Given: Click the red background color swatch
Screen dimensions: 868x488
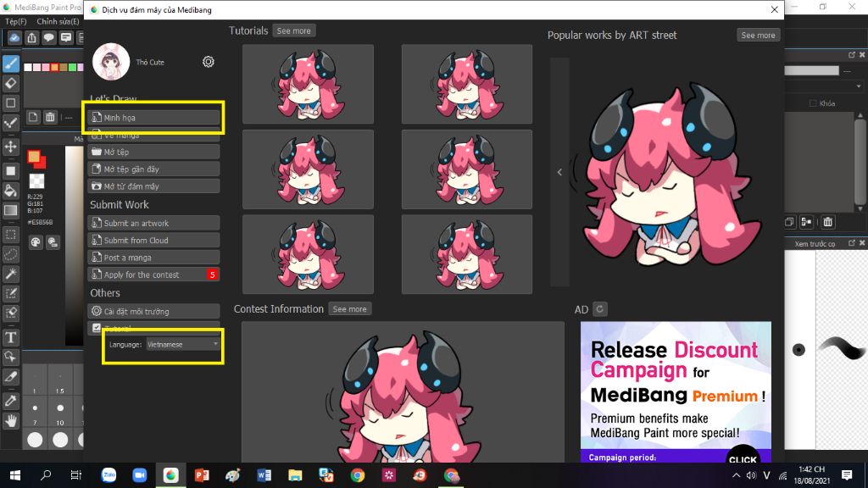Looking at the screenshot, I should 41,164.
